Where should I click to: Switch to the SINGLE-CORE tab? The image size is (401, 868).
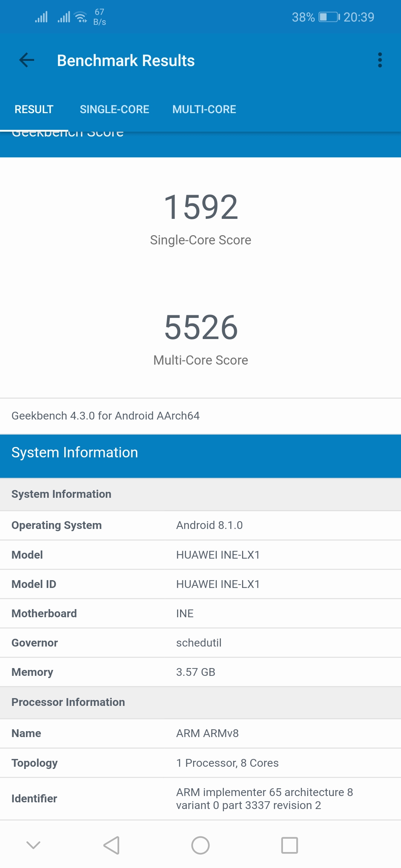click(114, 109)
